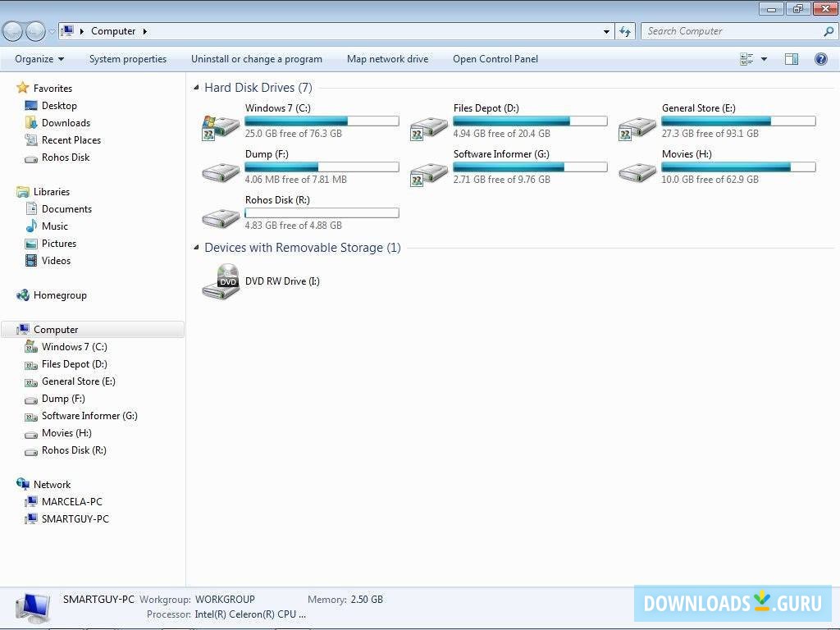Click the Homegroup icon in sidebar

coord(22,295)
